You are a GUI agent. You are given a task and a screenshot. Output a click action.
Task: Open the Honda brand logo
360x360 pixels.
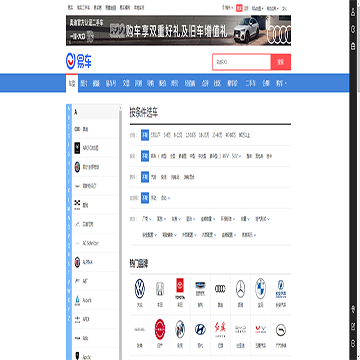(160, 289)
